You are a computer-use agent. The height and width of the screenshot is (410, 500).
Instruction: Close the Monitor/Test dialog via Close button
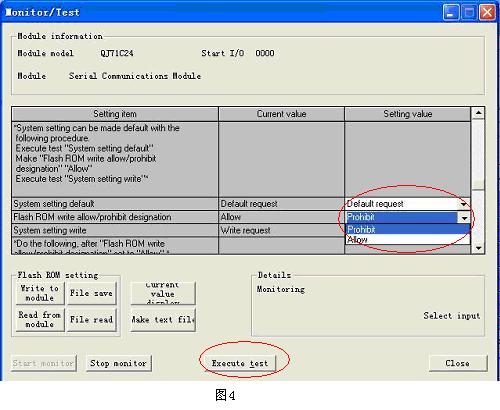pos(458,363)
